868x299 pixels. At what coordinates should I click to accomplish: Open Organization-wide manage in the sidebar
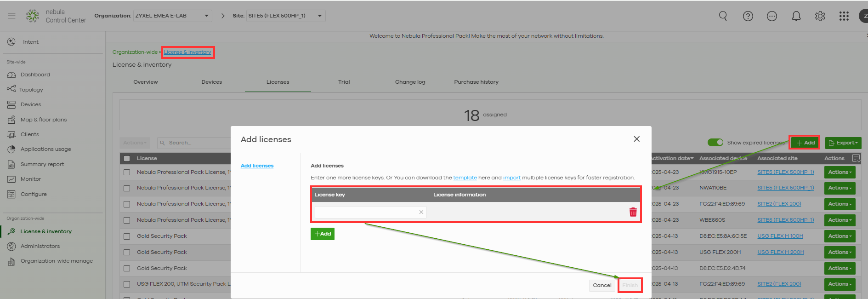coord(57,261)
